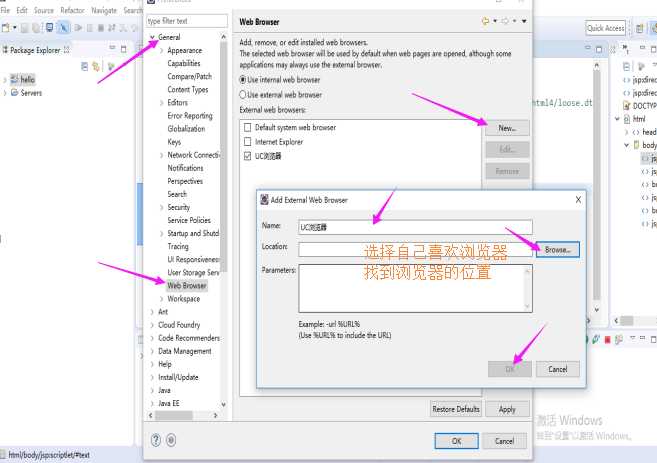Screen dimensions: 657x463
Task: Click Browse to locate the browser
Action: (558, 249)
